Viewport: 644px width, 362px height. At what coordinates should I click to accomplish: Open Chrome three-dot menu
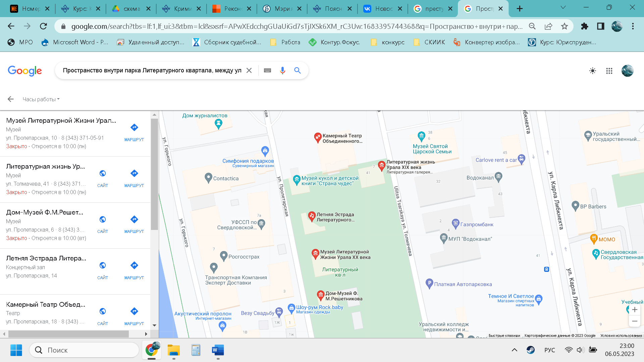pos(633,26)
